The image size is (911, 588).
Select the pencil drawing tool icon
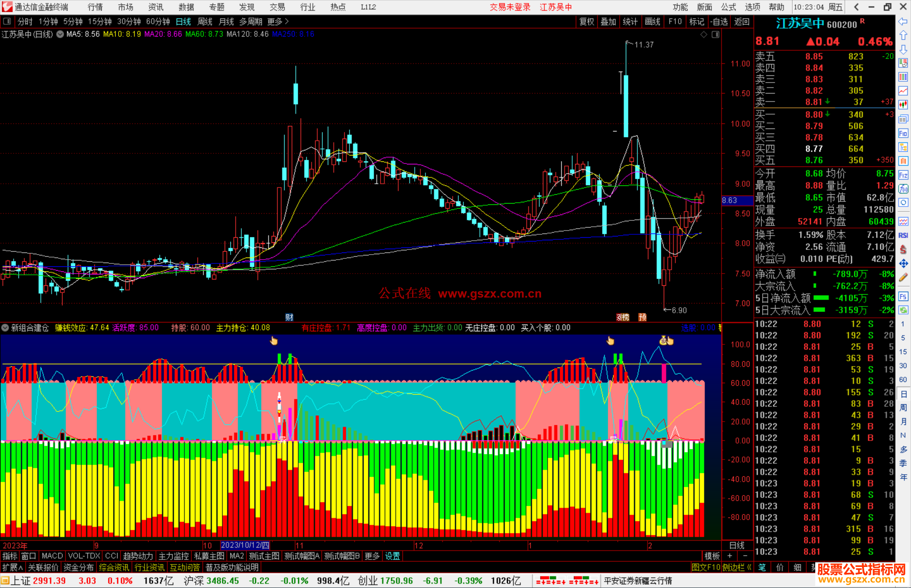[x=903, y=277]
